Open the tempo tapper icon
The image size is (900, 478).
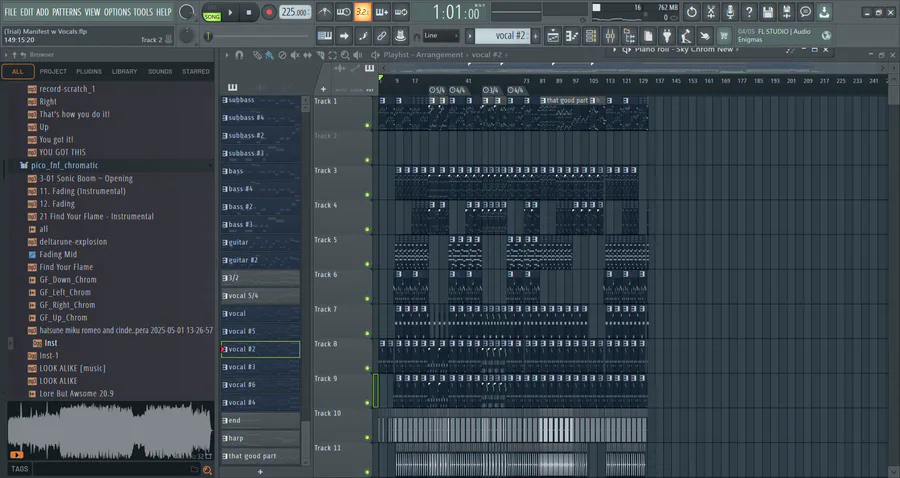[x=686, y=36]
